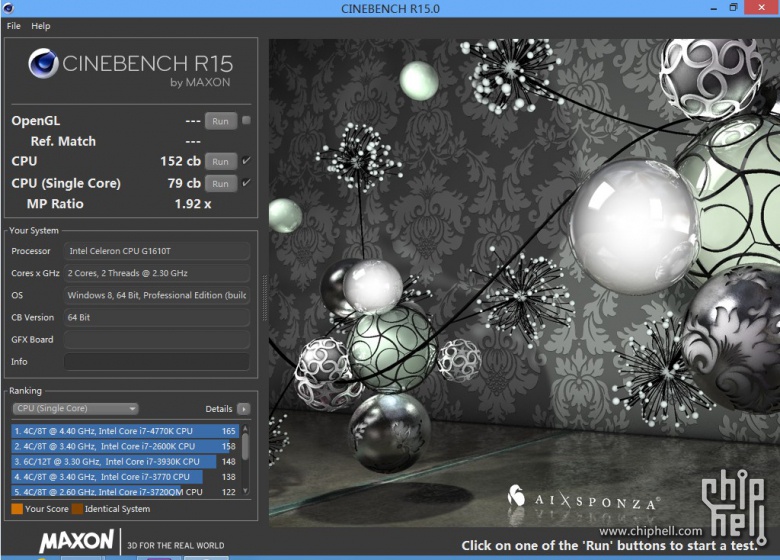Click the ranking Details label
Image resolution: width=780 pixels, height=560 pixels.
tap(218, 409)
